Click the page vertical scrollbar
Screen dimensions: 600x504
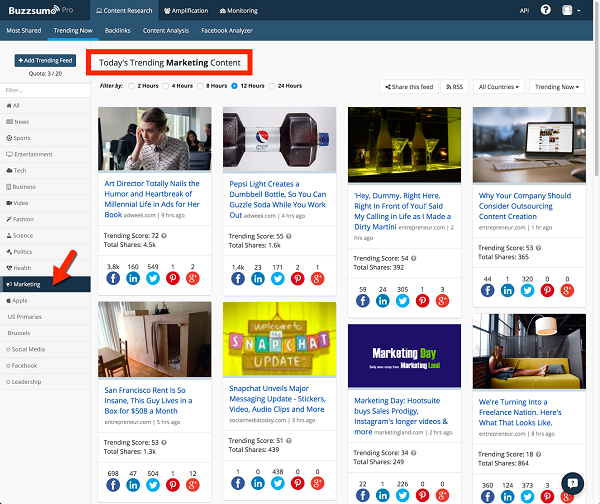(597, 88)
